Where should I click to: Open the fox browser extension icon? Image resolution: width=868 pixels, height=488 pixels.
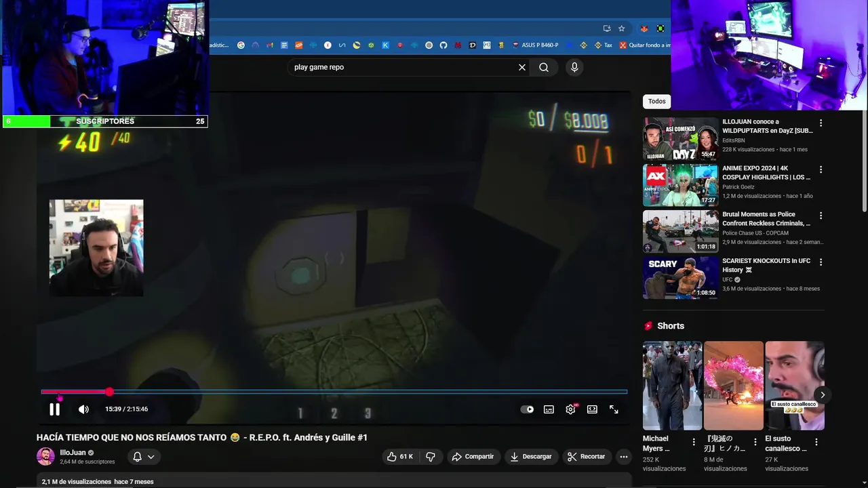[644, 28]
